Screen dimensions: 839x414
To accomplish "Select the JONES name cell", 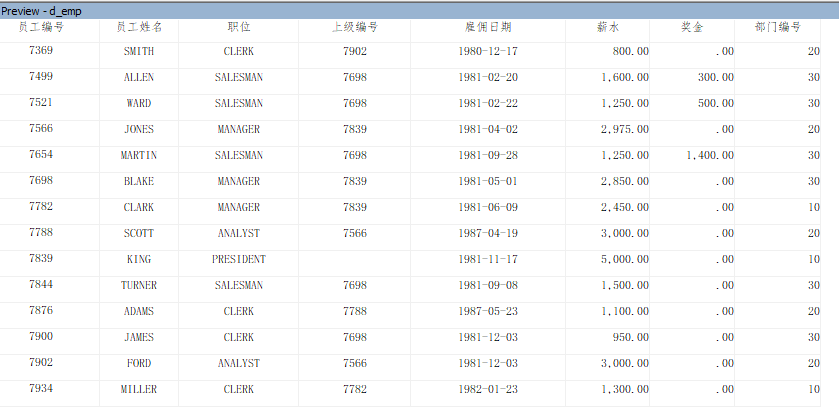I will click(x=139, y=129).
